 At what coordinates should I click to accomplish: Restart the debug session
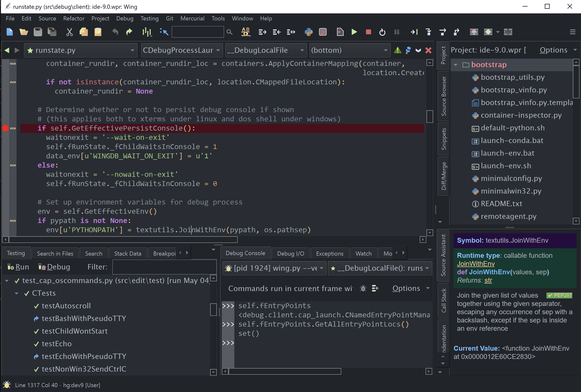[x=382, y=32]
